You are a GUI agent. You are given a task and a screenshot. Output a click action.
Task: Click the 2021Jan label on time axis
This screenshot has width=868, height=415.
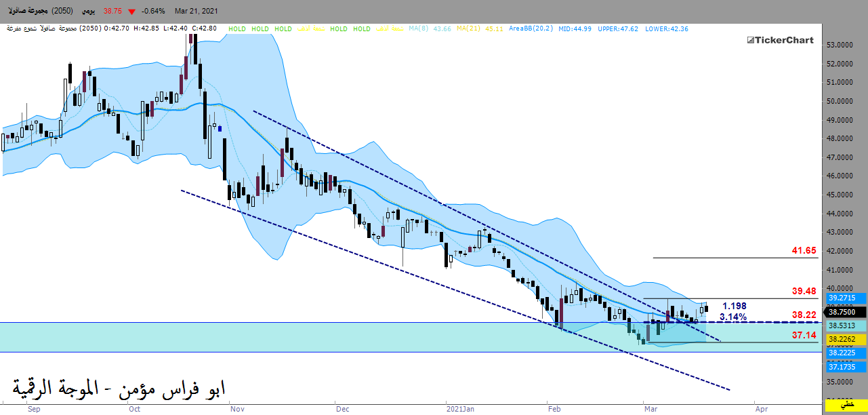tap(460, 409)
